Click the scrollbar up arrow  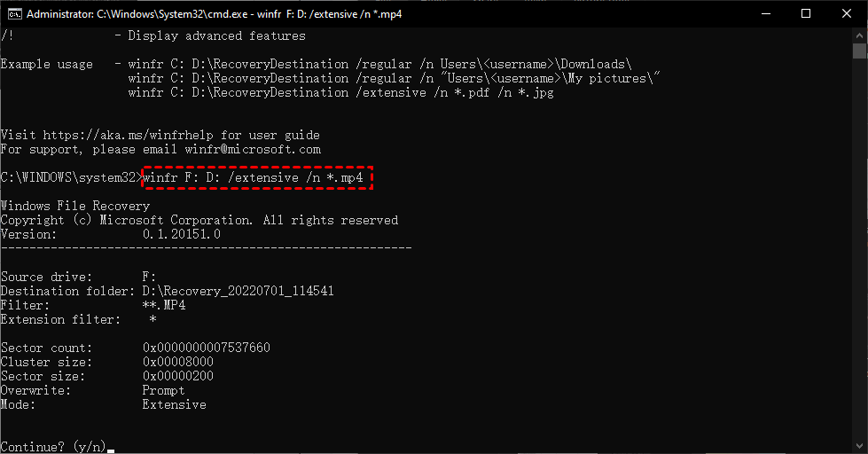(860, 36)
